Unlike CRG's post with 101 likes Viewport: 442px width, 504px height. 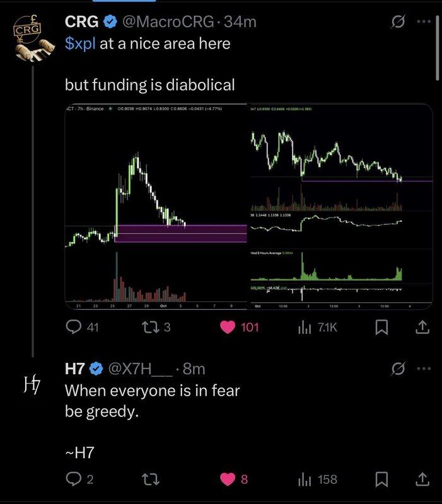tap(228, 327)
